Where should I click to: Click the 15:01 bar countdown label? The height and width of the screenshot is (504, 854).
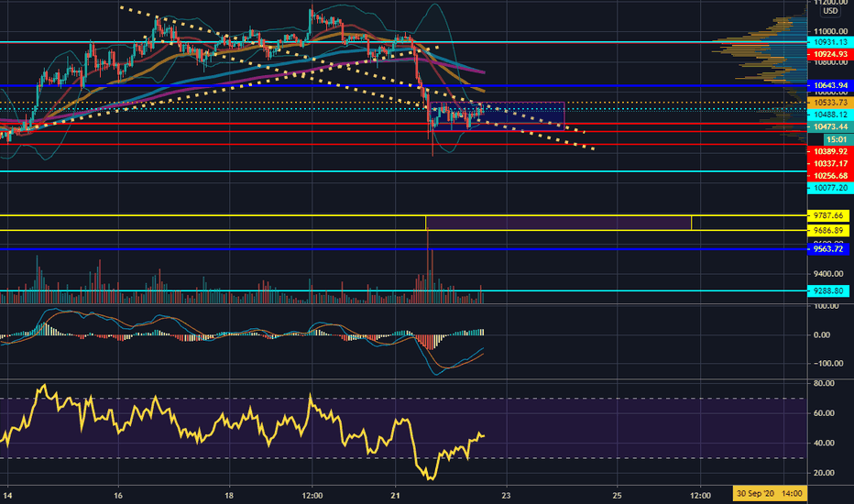click(x=838, y=139)
